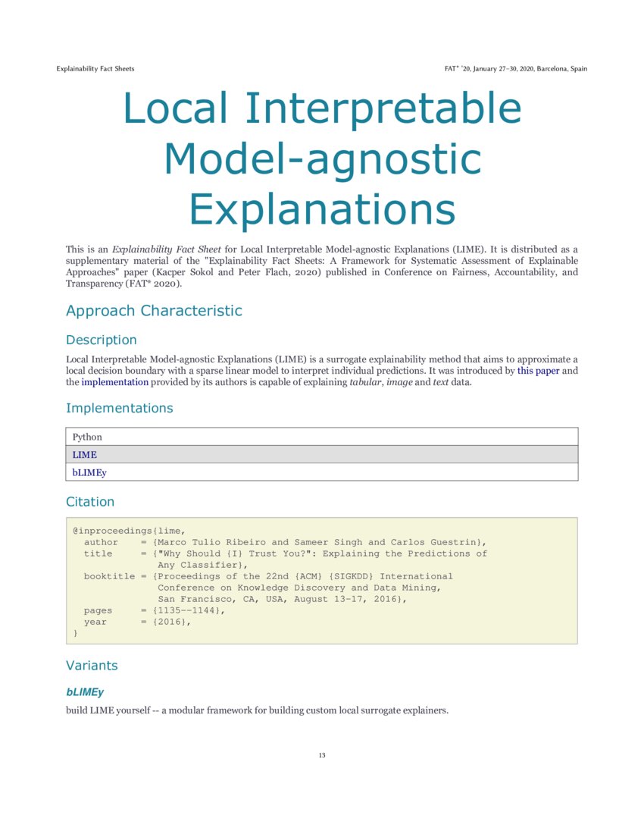Screen dimensions: 644x834
Task: Click the Implementations section heading
Action: point(119,408)
